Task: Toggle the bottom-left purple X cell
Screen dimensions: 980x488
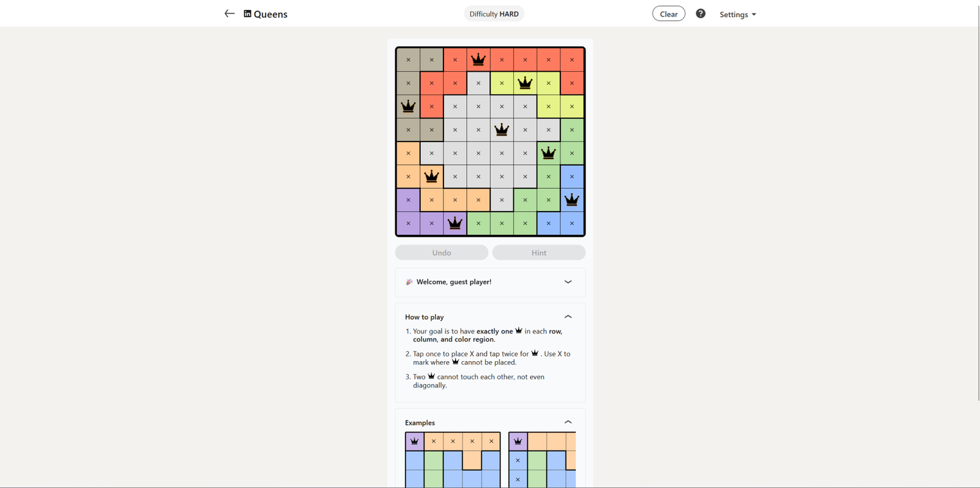Action: coord(409,223)
